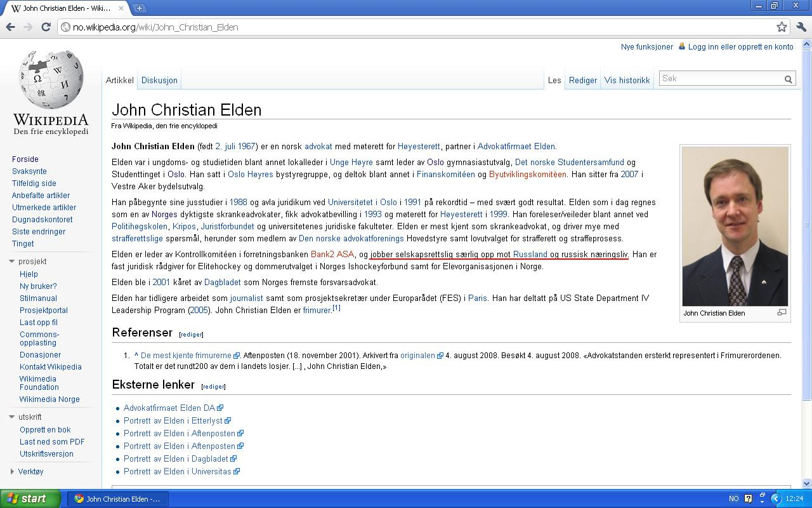The width and height of the screenshot is (812, 508).
Task: Click the help icon in system tray
Action: 749,499
